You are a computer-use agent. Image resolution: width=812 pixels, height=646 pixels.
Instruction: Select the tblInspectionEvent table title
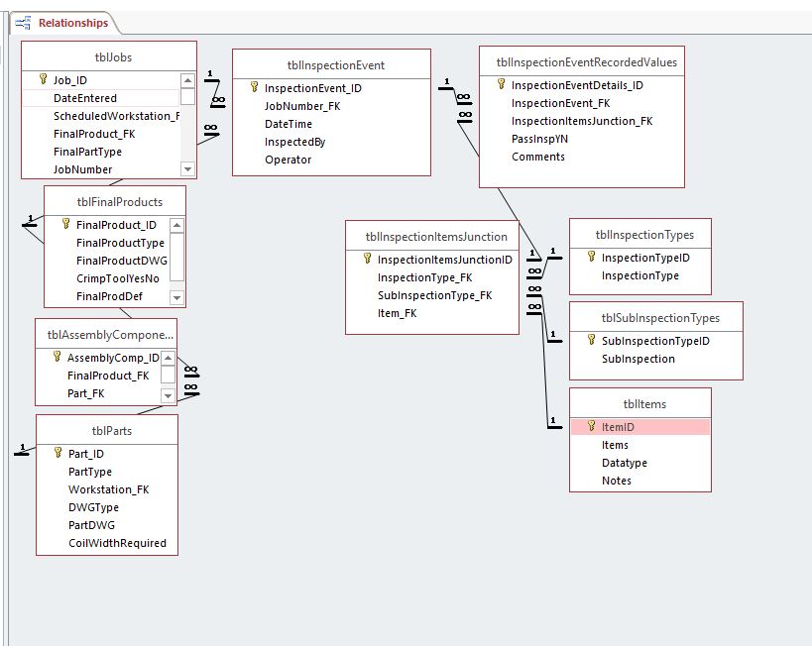pyautogui.click(x=335, y=65)
